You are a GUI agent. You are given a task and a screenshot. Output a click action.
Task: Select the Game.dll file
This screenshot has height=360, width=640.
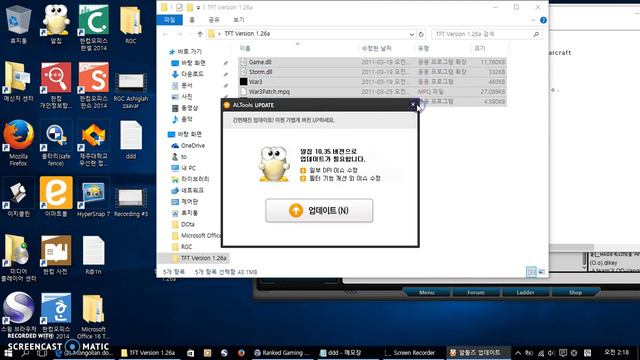tap(372, 62)
